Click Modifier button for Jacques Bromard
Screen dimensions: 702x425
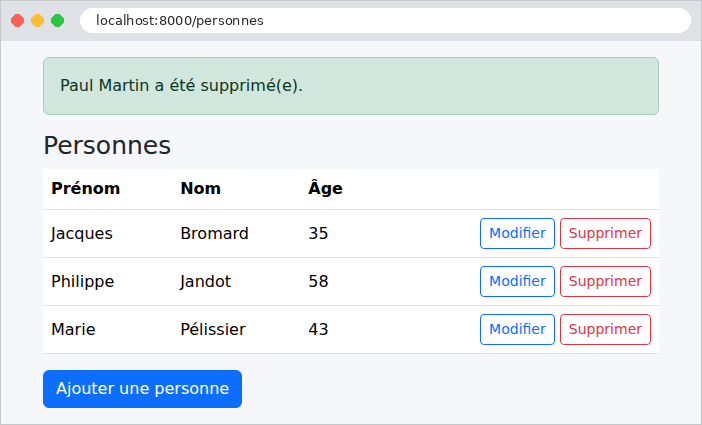click(x=517, y=233)
